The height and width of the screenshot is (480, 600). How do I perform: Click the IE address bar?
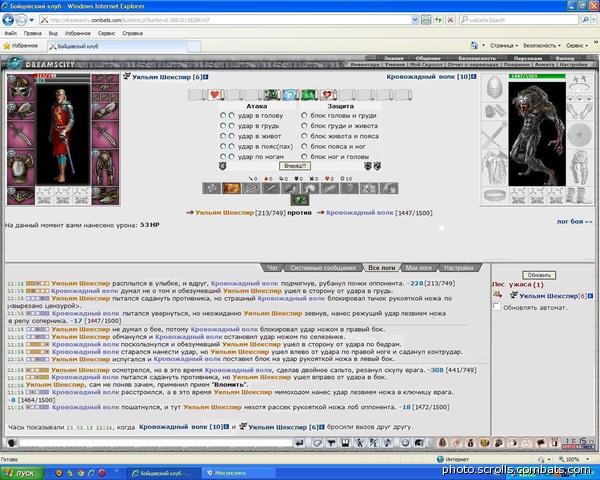click(x=225, y=20)
